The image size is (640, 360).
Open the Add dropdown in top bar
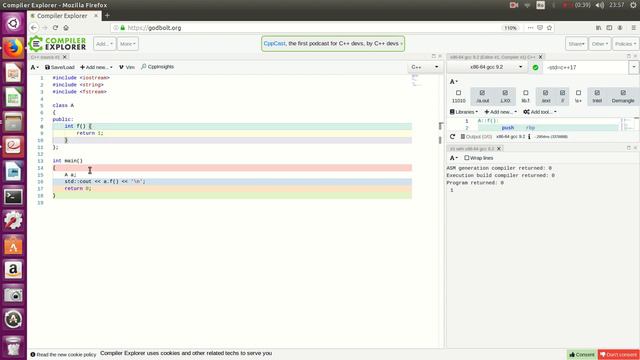104,44
